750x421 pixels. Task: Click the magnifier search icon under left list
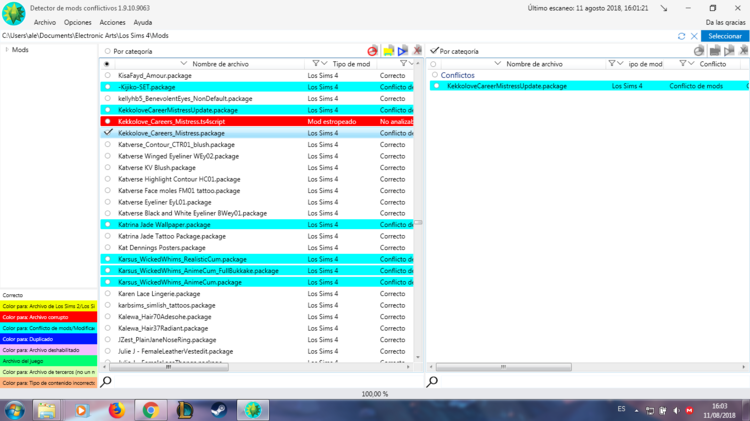(x=106, y=381)
